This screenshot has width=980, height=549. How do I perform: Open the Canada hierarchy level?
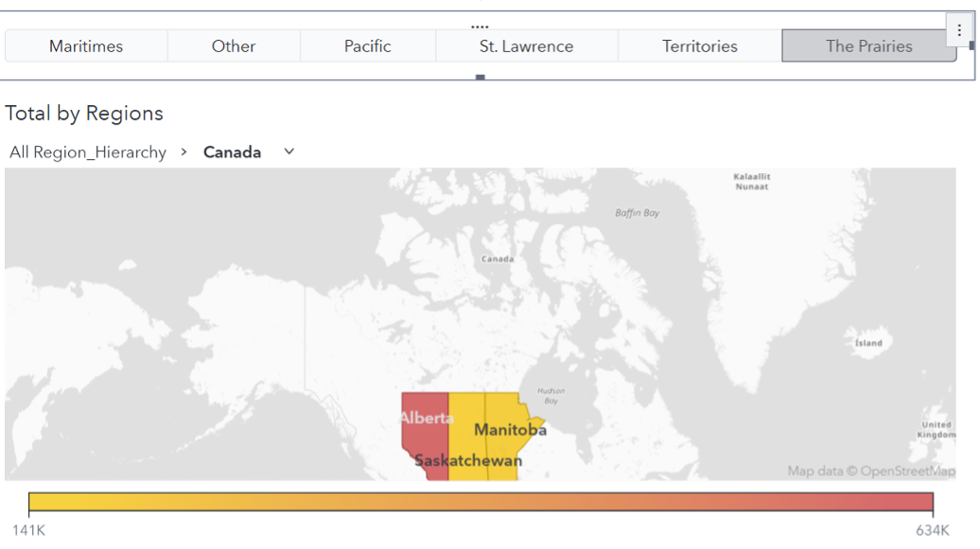coord(232,152)
